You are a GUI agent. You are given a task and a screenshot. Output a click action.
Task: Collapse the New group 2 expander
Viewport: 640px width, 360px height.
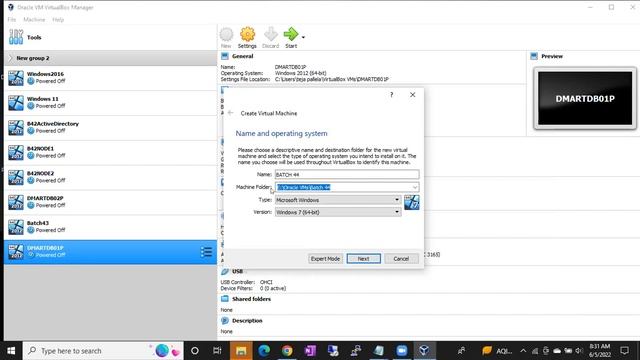11,58
